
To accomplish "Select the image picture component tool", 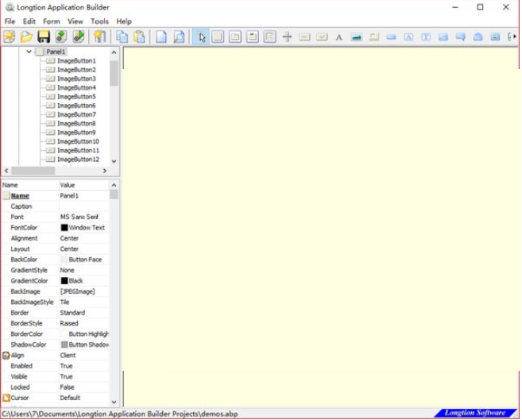I will (356, 37).
